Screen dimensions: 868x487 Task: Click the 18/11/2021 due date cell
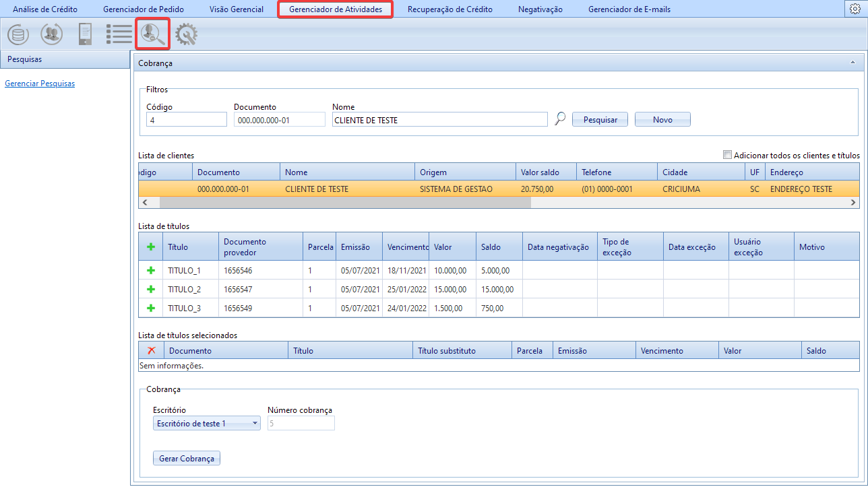pos(407,270)
